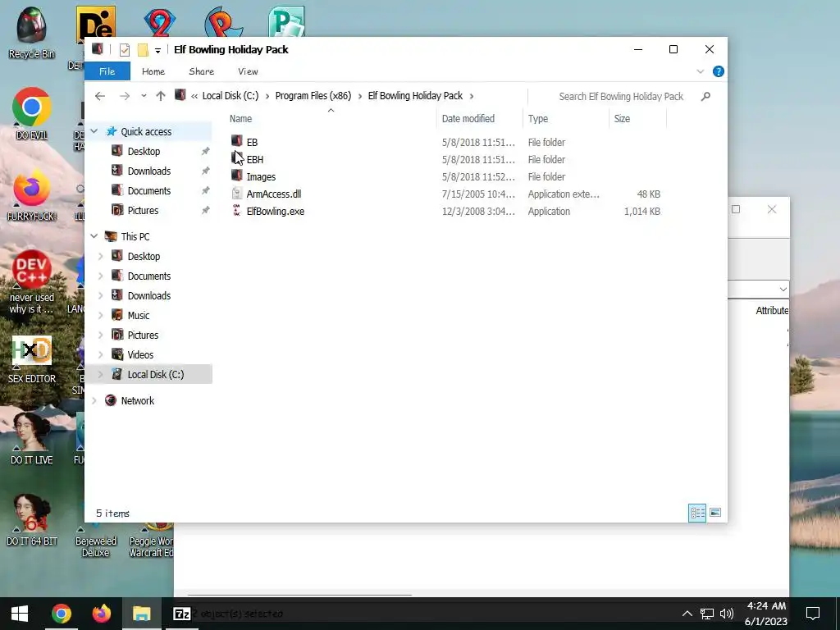Open DO IT LIVE desktop shortcut
Image resolution: width=840 pixels, height=630 pixels.
tap(32, 438)
